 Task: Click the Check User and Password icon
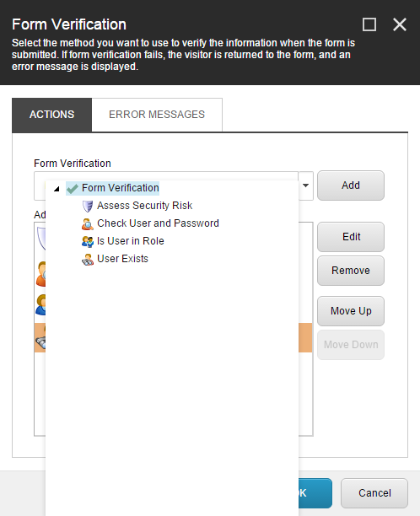88,223
